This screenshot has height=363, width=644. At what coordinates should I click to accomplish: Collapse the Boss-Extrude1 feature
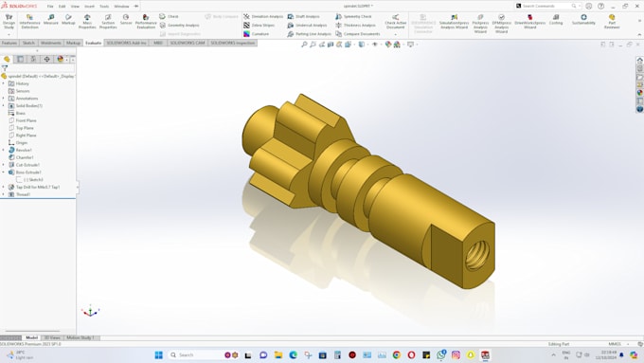tap(4, 172)
